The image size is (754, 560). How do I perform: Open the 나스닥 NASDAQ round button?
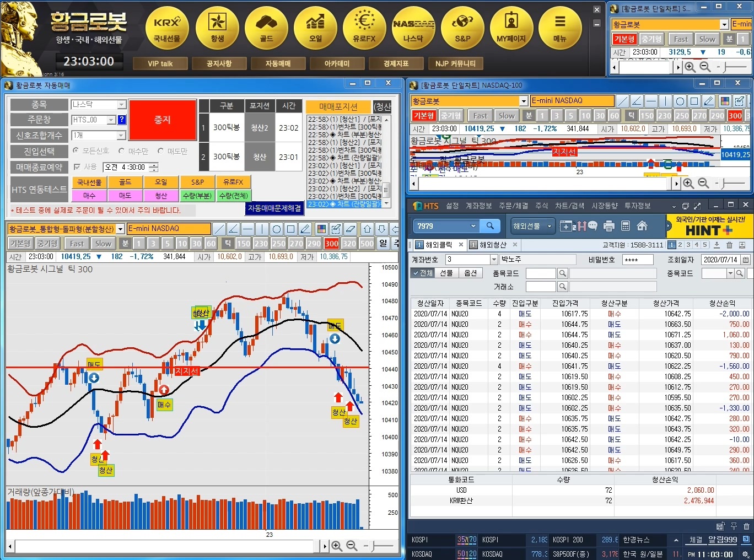coord(413,28)
